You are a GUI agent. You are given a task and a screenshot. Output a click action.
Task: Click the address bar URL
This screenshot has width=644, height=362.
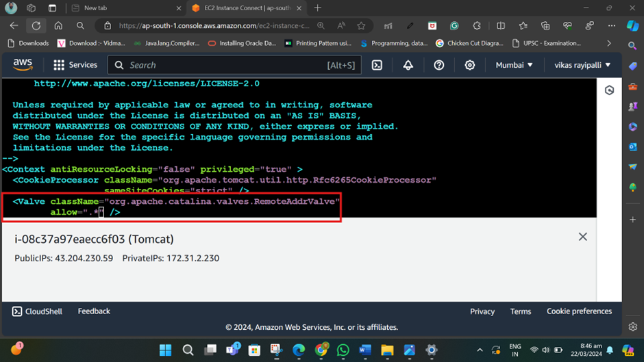(x=214, y=26)
